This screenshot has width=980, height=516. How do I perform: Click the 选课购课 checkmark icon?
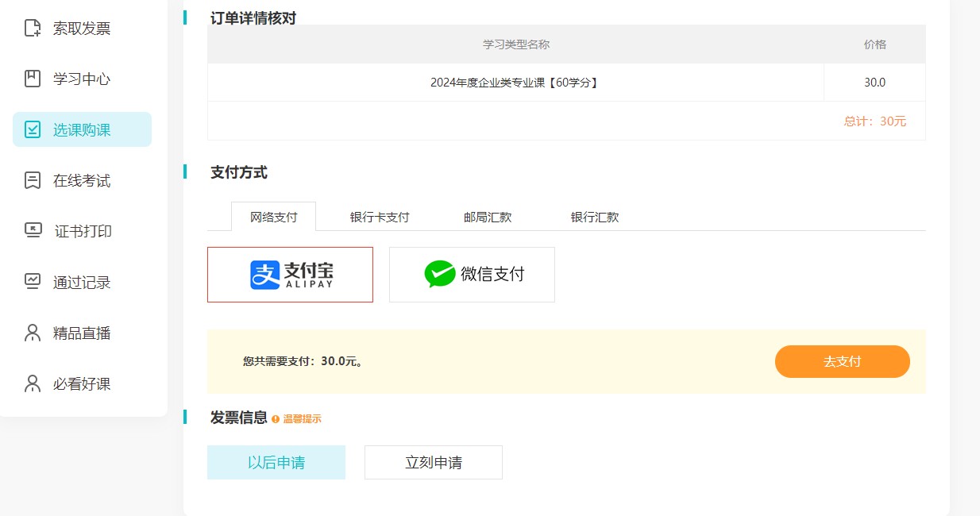(x=33, y=129)
